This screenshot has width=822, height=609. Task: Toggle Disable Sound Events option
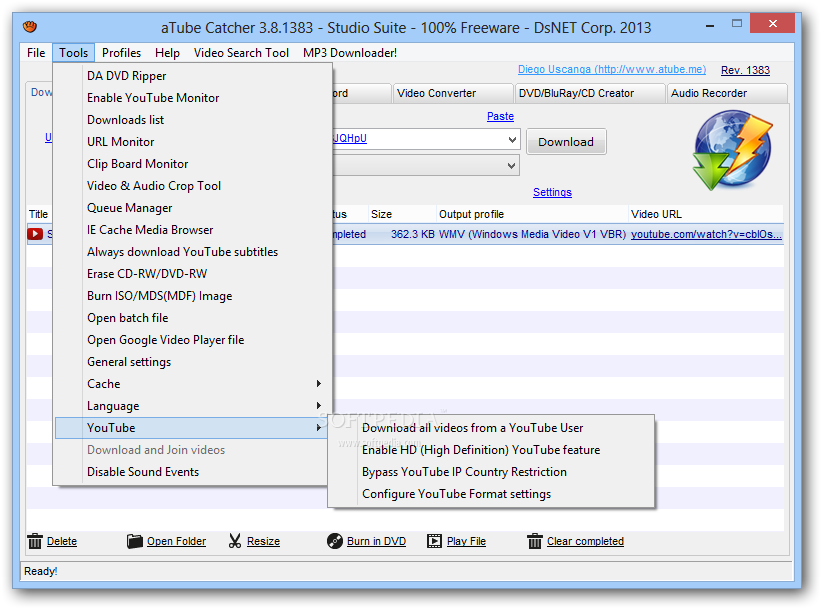coord(193,472)
